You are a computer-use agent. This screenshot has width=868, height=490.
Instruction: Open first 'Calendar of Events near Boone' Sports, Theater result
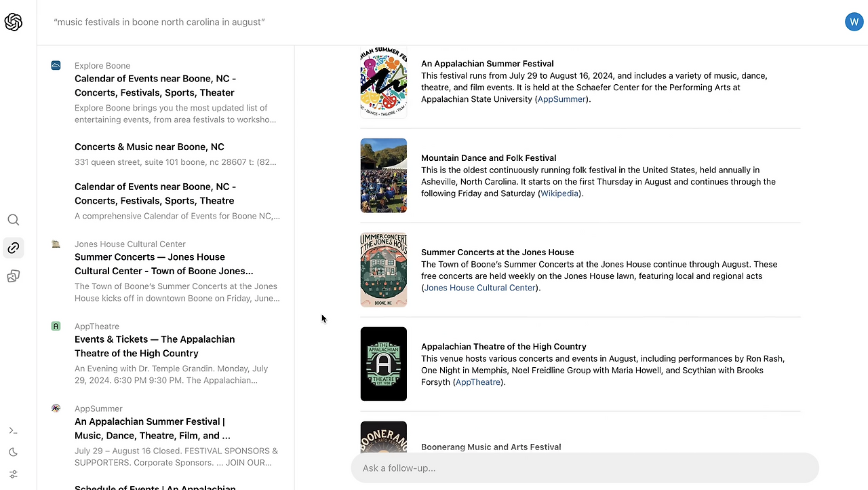[x=155, y=86]
